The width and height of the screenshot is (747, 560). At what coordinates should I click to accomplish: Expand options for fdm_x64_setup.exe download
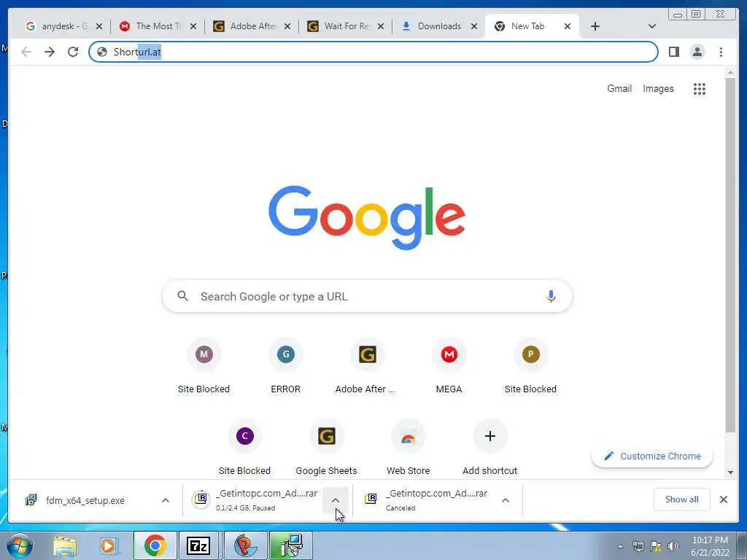pyautogui.click(x=166, y=500)
